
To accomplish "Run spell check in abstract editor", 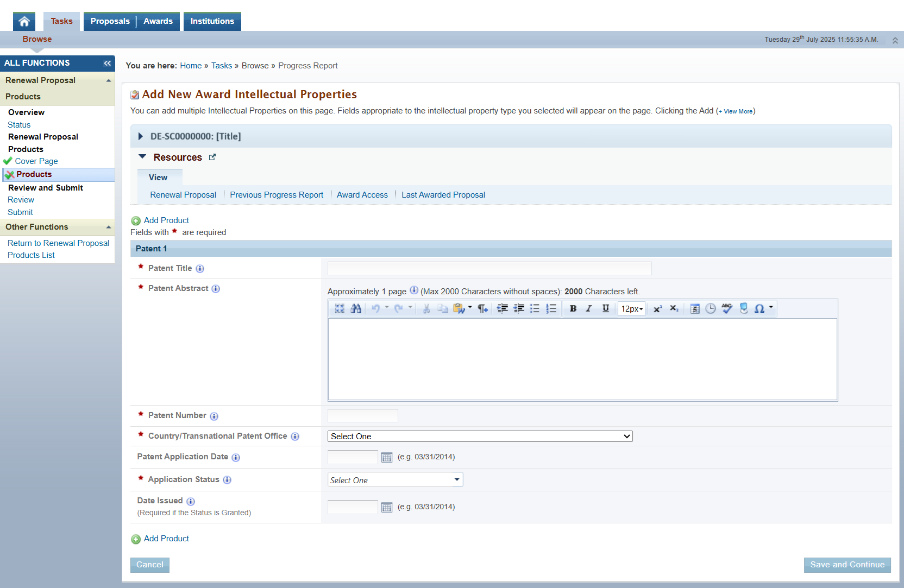I will click(x=727, y=308).
